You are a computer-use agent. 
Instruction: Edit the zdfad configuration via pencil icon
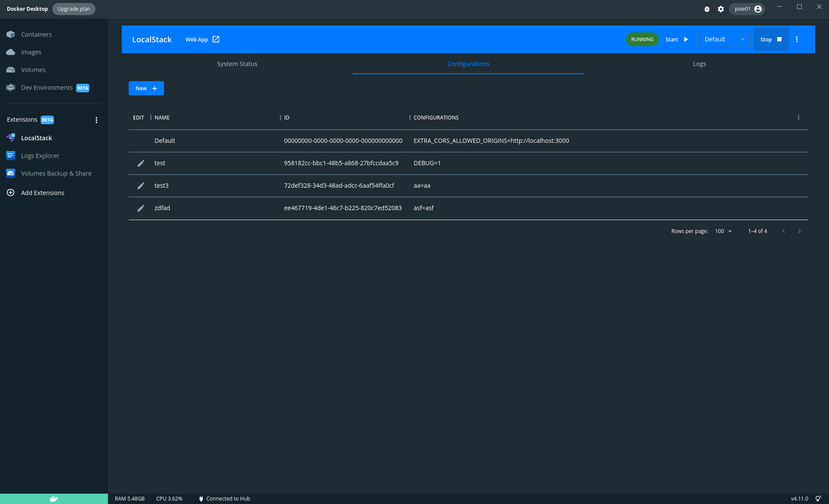coord(141,208)
